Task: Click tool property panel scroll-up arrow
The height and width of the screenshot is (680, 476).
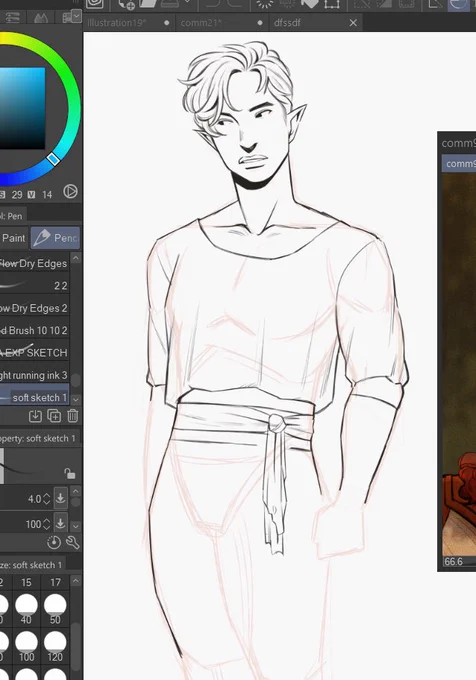Action: pyautogui.click(x=76, y=491)
